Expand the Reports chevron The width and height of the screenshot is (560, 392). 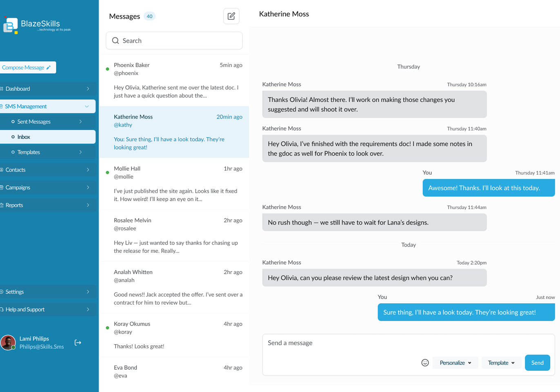(x=88, y=205)
